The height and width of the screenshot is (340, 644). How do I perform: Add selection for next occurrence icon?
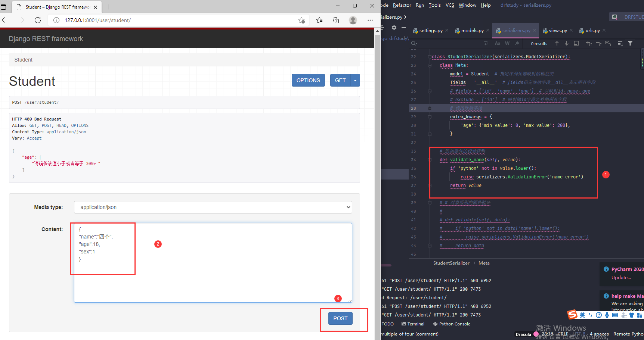pos(589,44)
